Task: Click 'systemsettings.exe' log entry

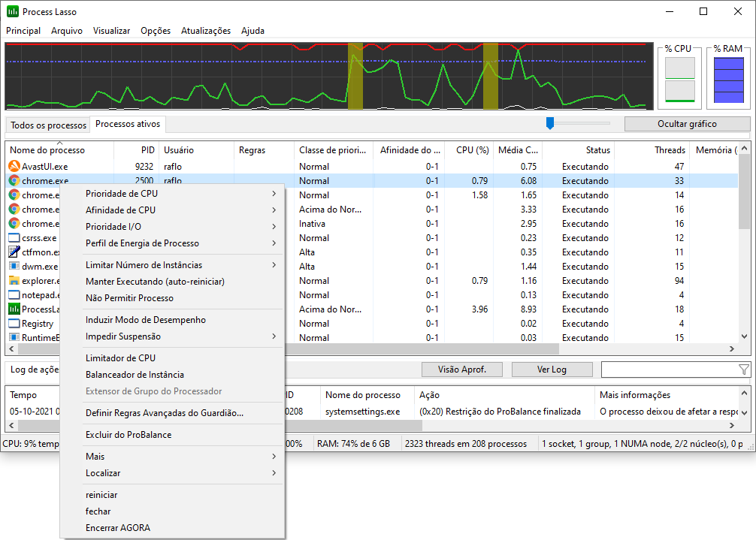Action: coord(362,412)
